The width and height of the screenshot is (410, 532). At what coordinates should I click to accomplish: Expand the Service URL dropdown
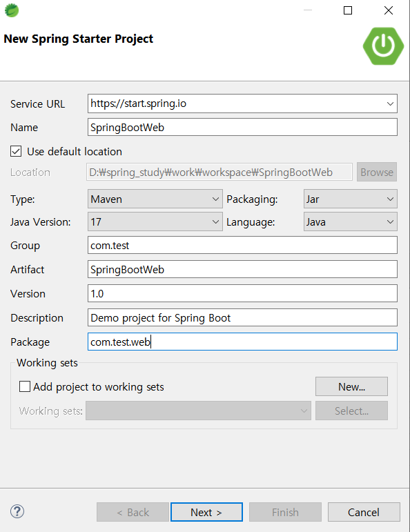[x=390, y=104]
